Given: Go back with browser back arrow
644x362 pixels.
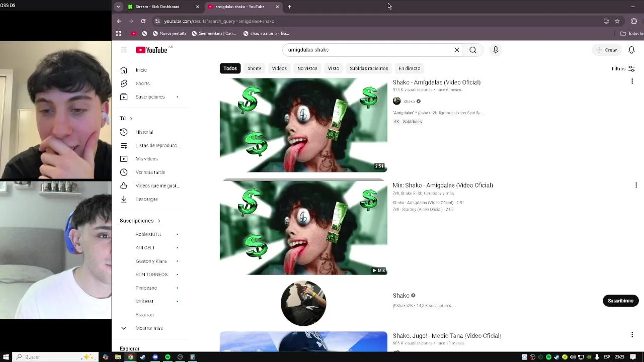Looking at the screenshot, I should click(x=119, y=21).
